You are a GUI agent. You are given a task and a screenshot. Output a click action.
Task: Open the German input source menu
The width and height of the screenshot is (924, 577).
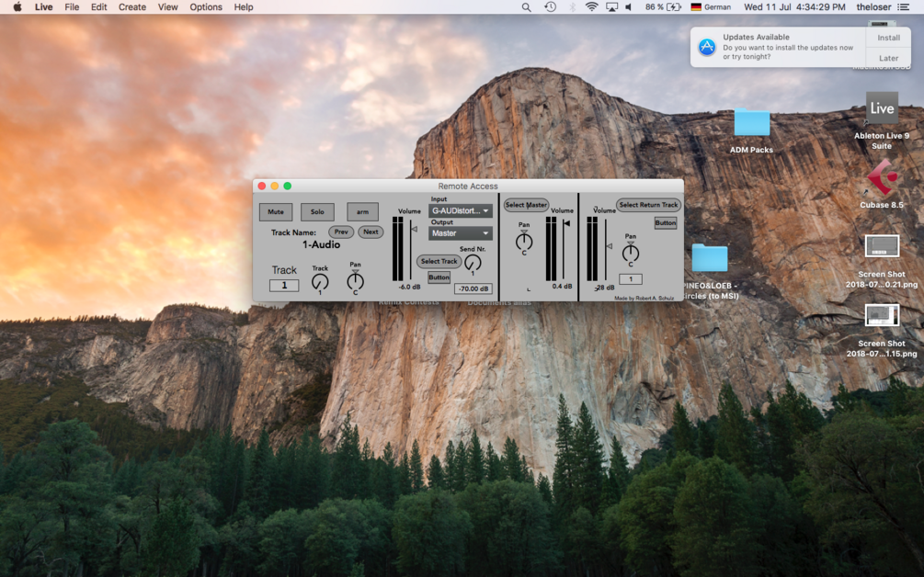click(711, 7)
